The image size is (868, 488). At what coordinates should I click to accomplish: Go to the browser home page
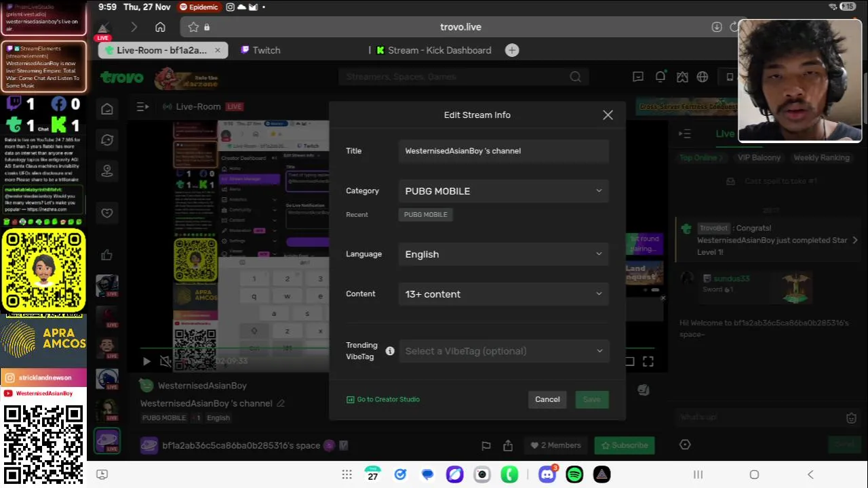pos(160,27)
